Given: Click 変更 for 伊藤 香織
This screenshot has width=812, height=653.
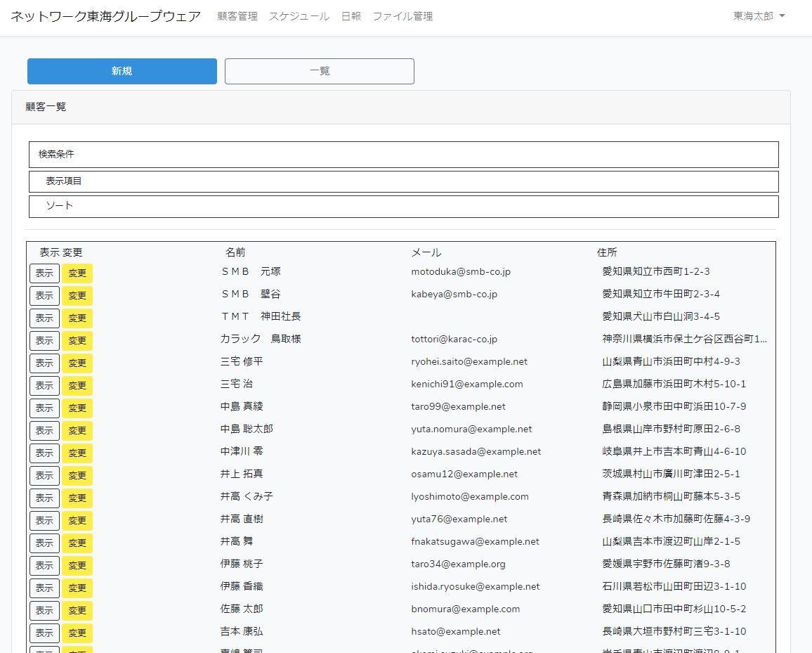Looking at the screenshot, I should point(77,588).
